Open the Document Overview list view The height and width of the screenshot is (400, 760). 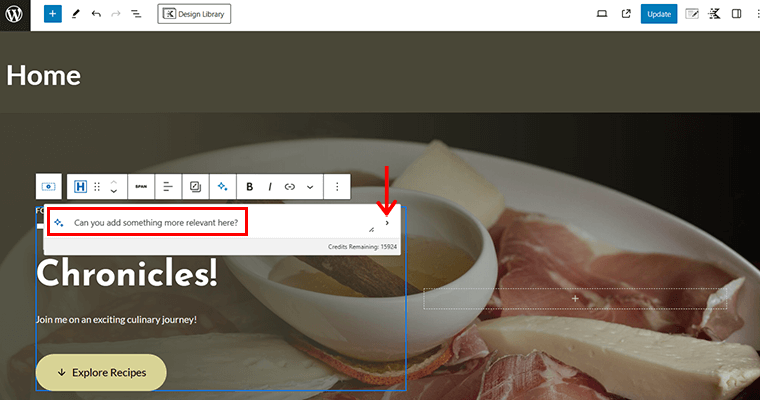click(x=136, y=14)
